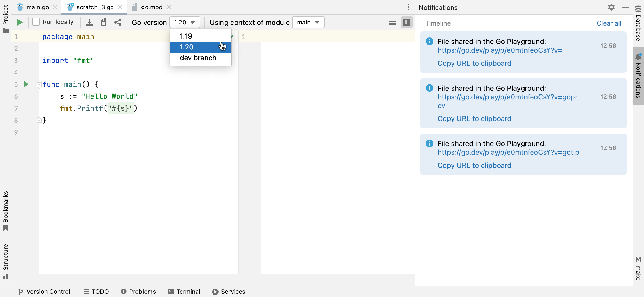Switch to editor-only view layout icon

point(392,22)
